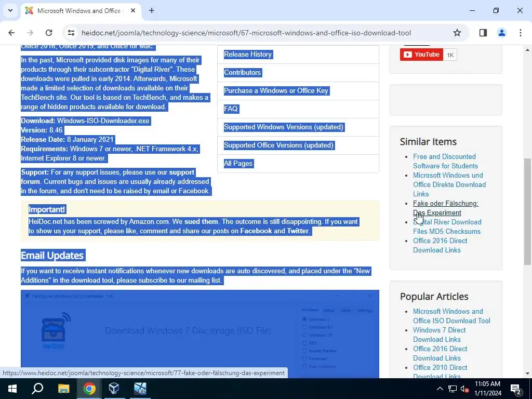The height and width of the screenshot is (399, 532).
Task: Click the ISO Downloader screenshot image
Action: click(x=200, y=334)
